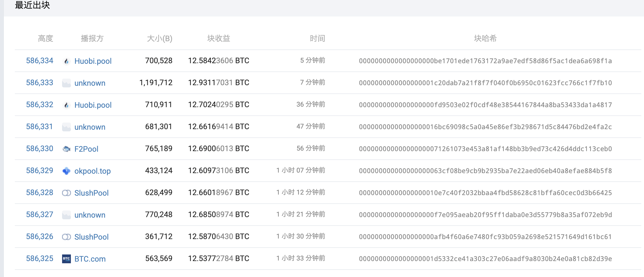Click block hash ending e4fa2c
Image resolution: width=644 pixels, height=277 pixels.
pyautogui.click(x=485, y=127)
